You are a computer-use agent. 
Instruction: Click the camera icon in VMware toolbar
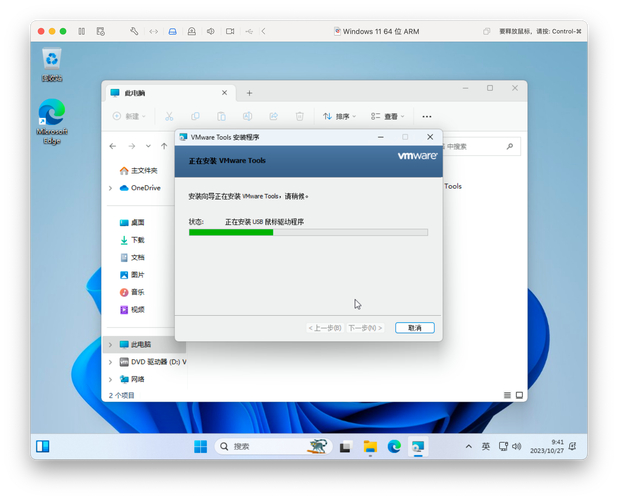(x=230, y=31)
